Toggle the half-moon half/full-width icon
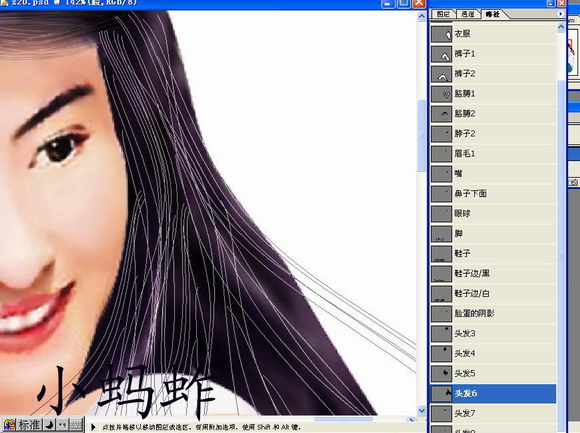The width and height of the screenshot is (580, 433). 50,425
